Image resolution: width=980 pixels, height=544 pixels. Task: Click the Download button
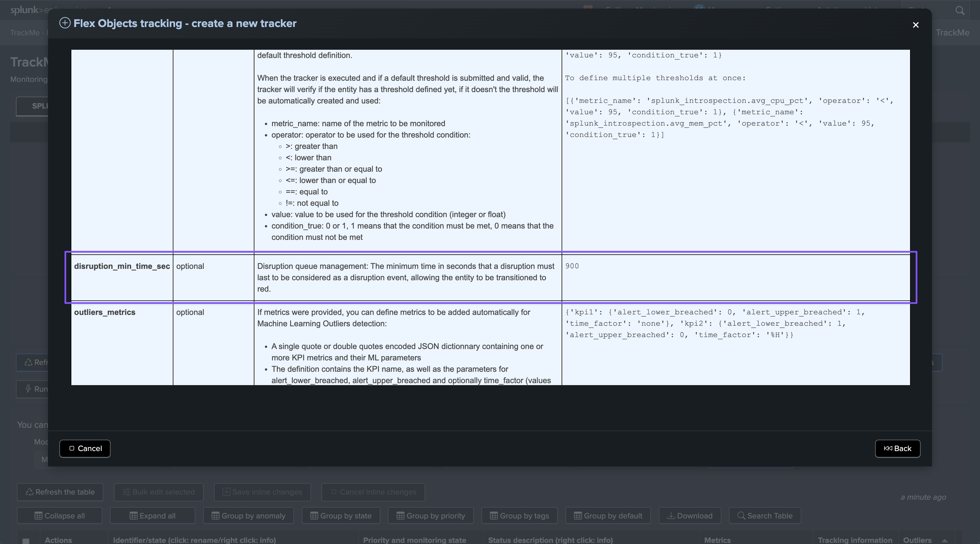click(x=690, y=516)
